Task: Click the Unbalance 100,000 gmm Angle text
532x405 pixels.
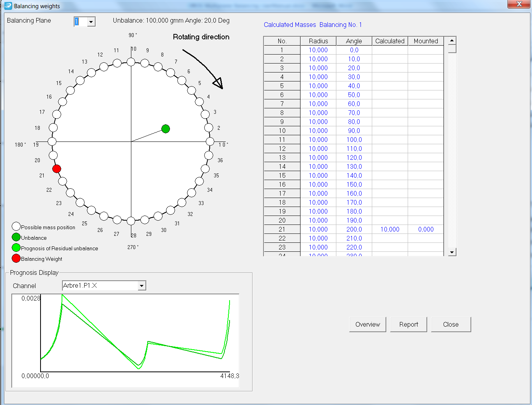Action: [x=171, y=20]
